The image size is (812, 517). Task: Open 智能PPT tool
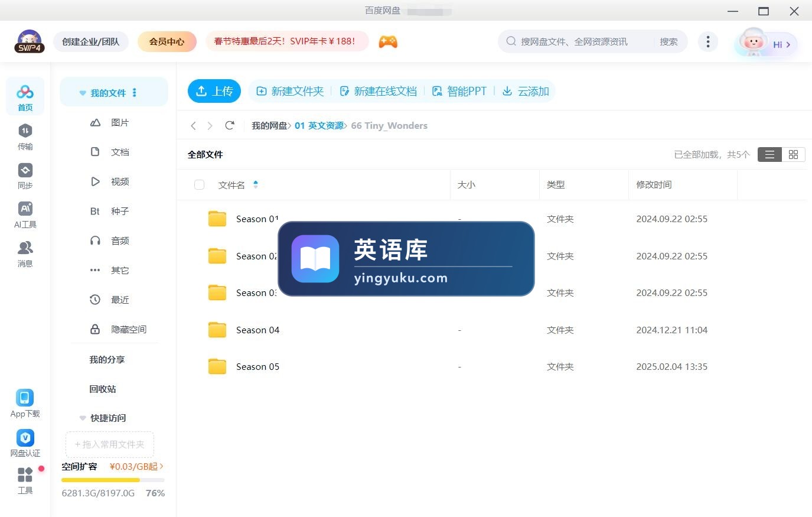(x=459, y=91)
